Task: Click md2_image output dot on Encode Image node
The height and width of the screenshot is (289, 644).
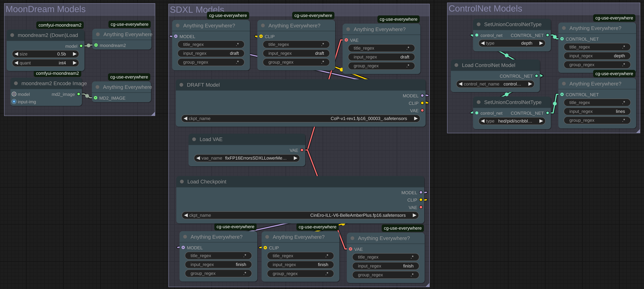Action: click(78, 94)
